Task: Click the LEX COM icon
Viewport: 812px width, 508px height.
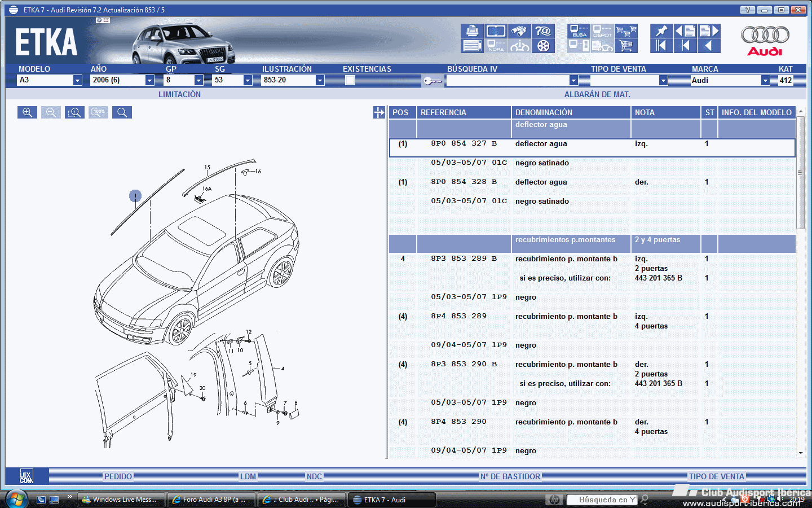Action: [27, 476]
